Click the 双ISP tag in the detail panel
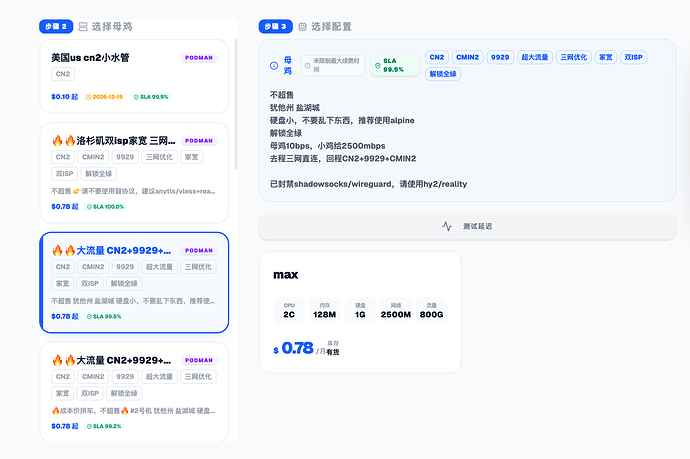 (633, 57)
